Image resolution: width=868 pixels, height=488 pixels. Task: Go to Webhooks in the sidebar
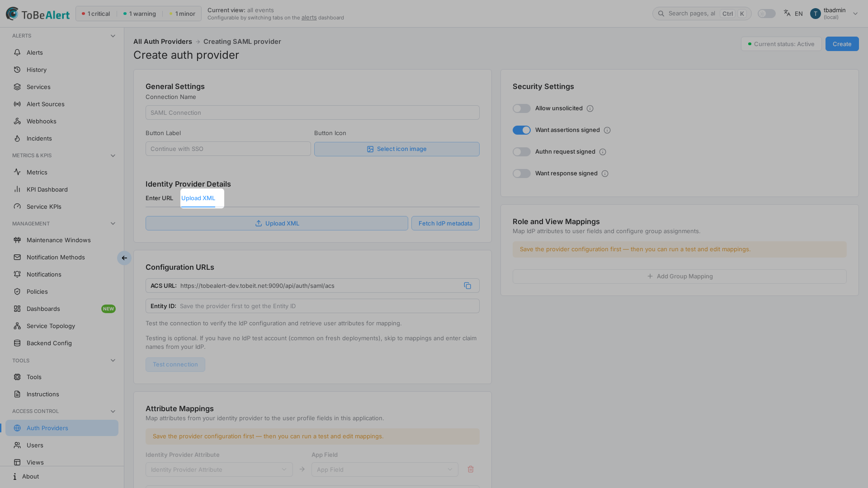click(x=62, y=121)
